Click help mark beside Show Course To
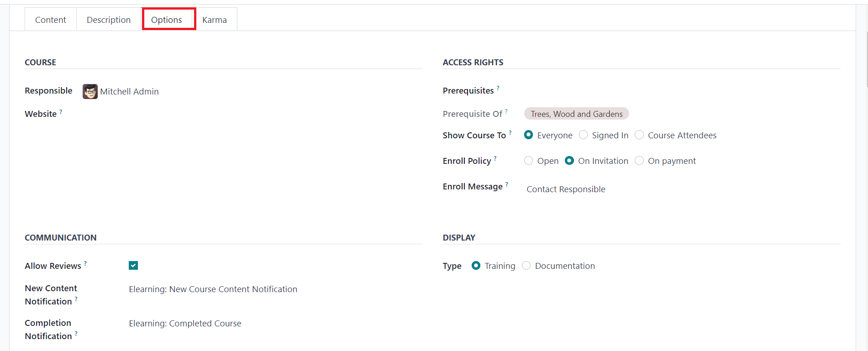 [x=510, y=133]
